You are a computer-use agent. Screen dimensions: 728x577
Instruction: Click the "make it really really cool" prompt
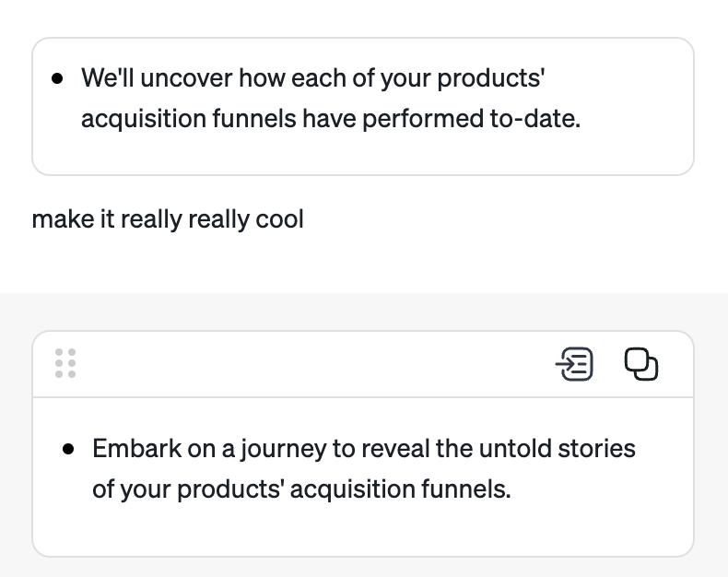pos(168,219)
